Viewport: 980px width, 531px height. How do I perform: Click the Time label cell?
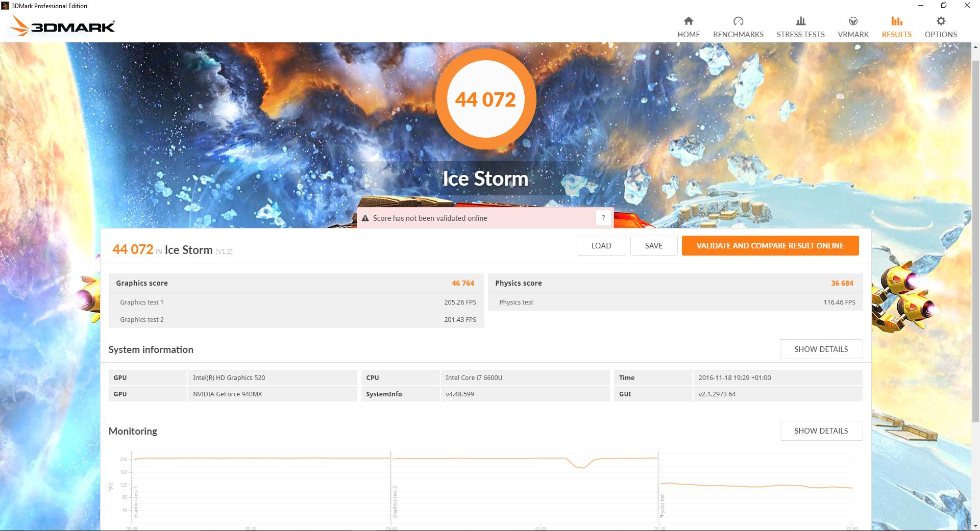(x=653, y=378)
